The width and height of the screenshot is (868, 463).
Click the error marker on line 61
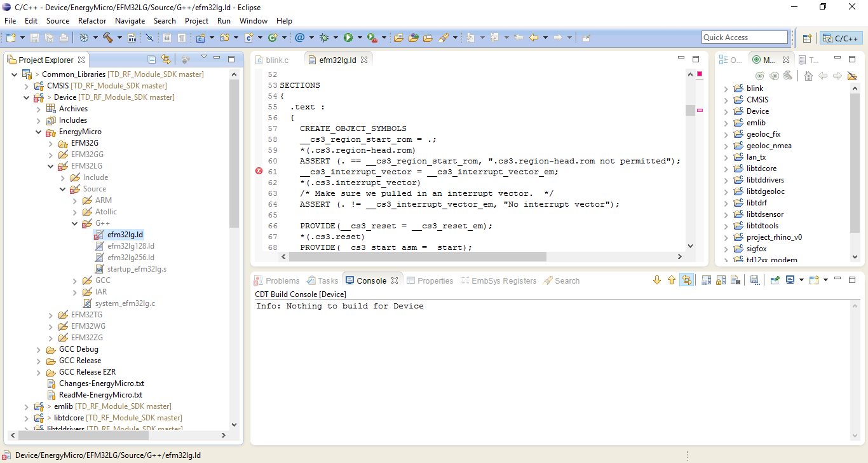point(259,171)
